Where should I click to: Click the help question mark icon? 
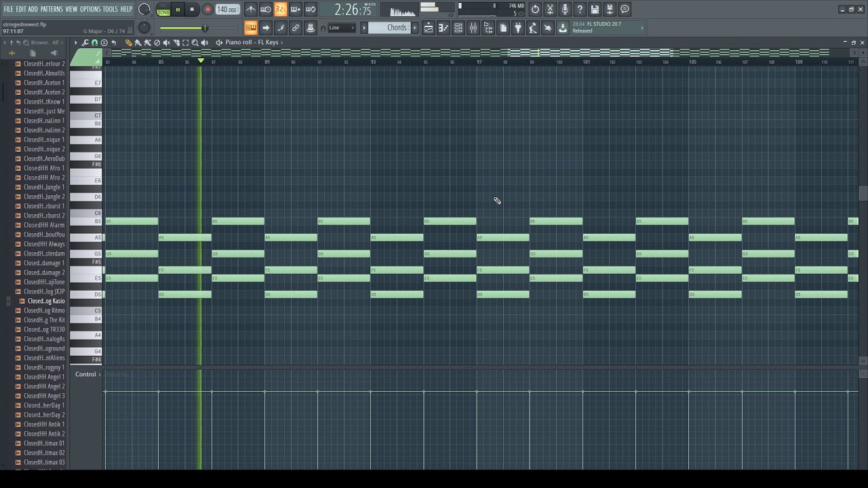(580, 9)
